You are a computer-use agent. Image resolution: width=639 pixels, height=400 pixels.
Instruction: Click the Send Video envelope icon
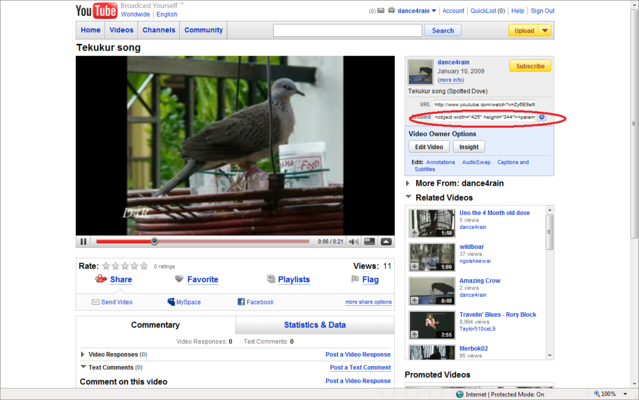click(x=95, y=302)
